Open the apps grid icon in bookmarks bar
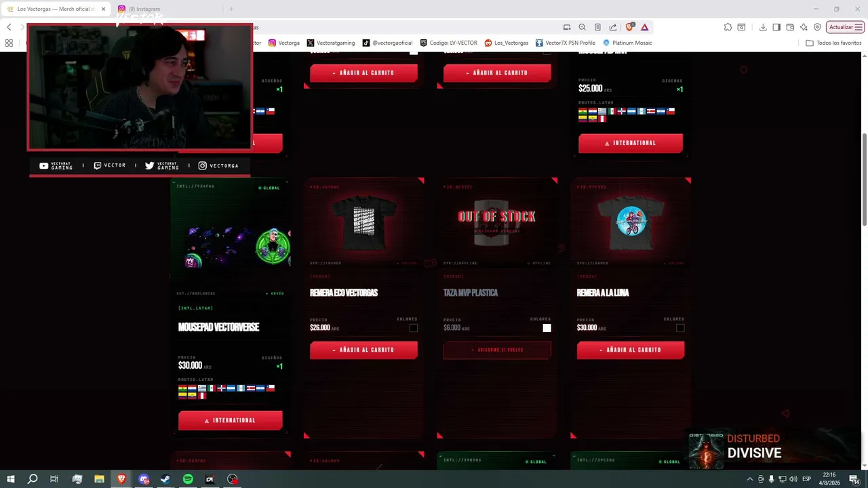 tap(9, 43)
